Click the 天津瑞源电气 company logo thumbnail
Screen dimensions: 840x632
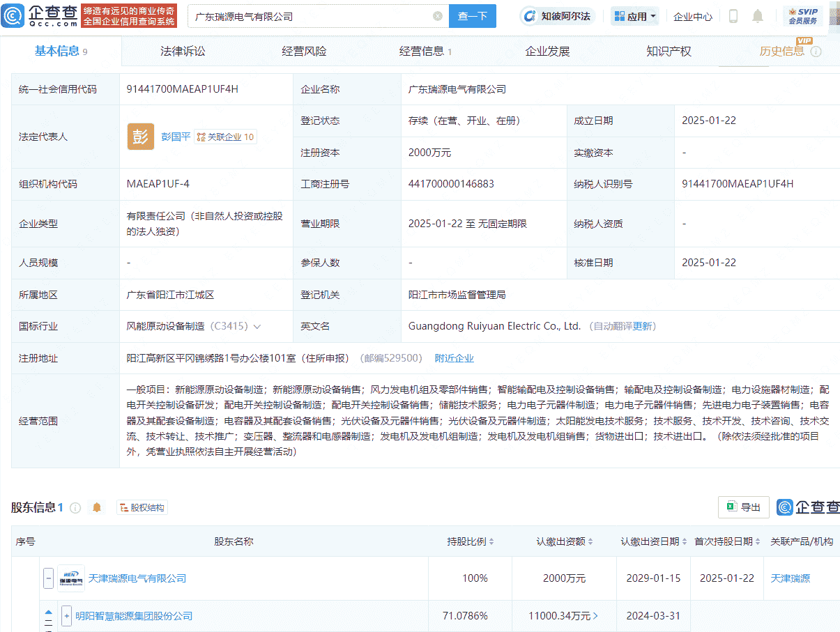coord(71,578)
